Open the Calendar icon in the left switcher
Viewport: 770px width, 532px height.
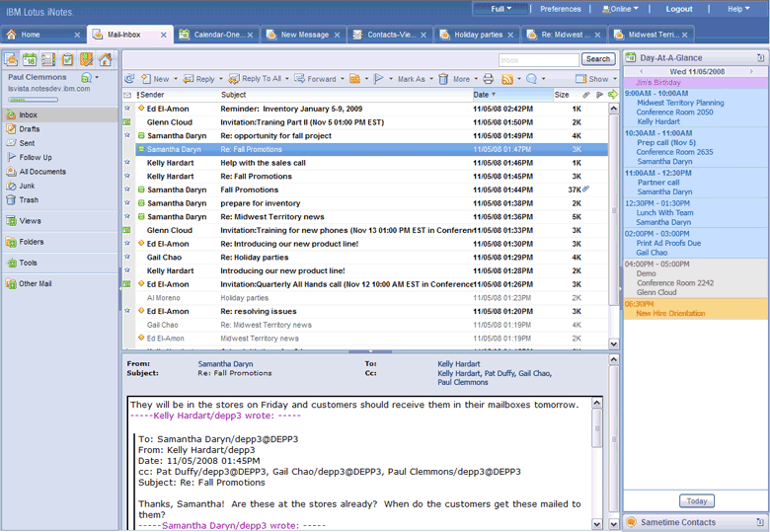[29, 60]
